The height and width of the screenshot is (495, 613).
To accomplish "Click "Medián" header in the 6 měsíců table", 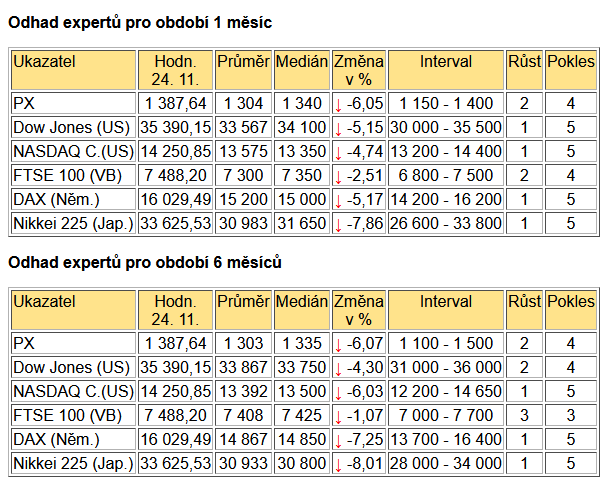I will (301, 302).
